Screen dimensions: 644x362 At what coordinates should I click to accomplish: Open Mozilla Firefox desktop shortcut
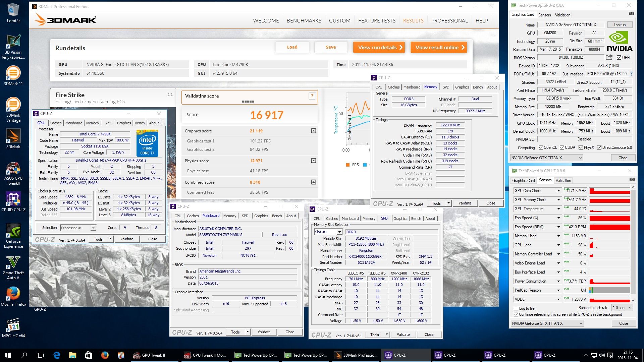pos(13,296)
